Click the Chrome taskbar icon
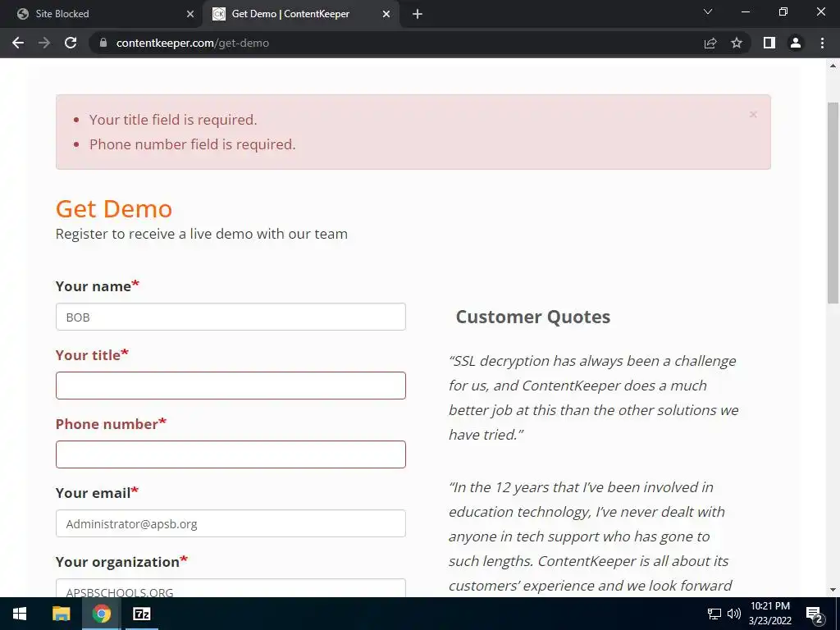 tap(101, 614)
